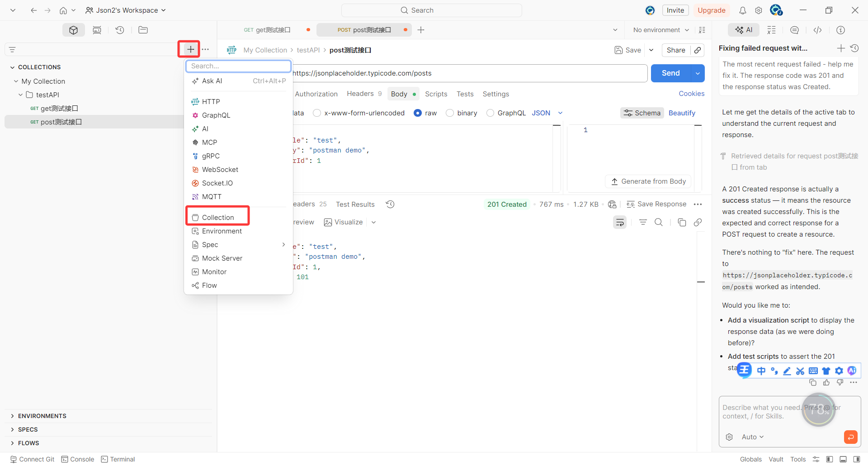Open AI chat history icon
The width and height of the screenshot is (868, 466).
coord(854,48)
